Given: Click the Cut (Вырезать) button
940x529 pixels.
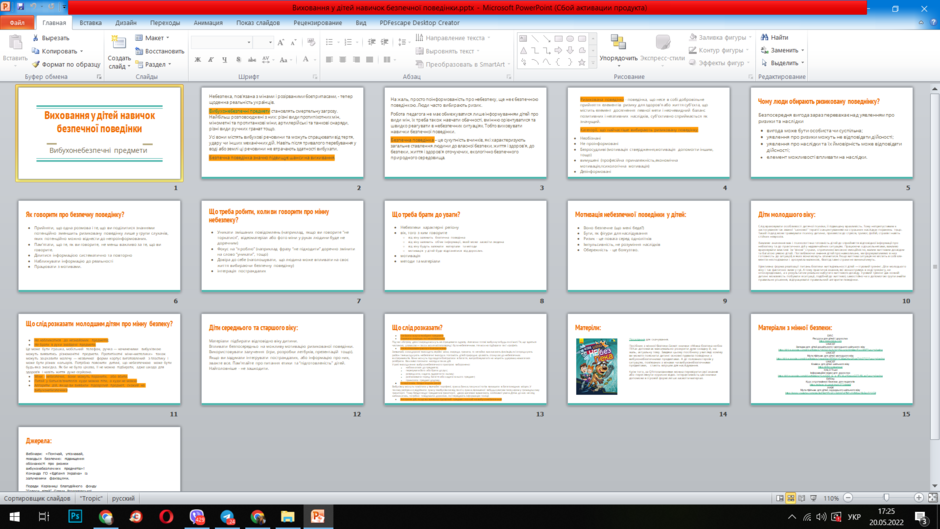Looking at the screenshot, I should (x=50, y=38).
